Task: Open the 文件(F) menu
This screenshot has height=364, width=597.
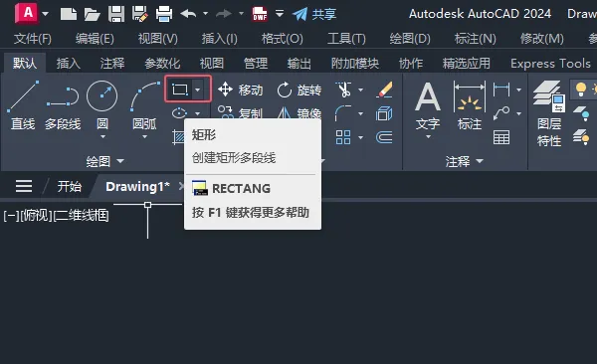Action: click(33, 39)
